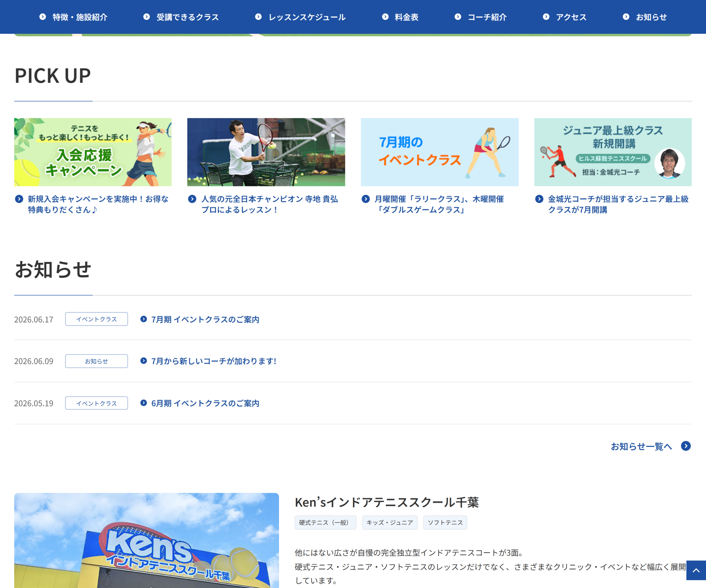706x588 pixels.
Task: Click the arrow icon beside 7月から新しいコーチ
Action: 144,361
